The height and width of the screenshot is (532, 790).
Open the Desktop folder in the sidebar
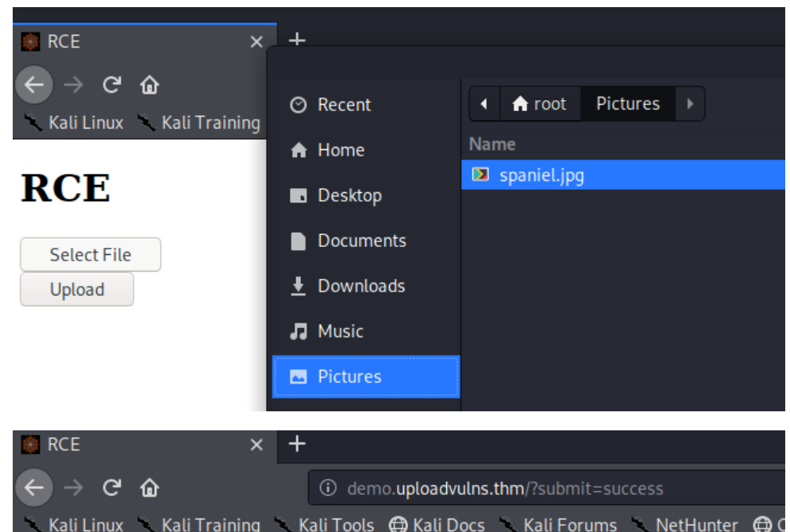(349, 195)
